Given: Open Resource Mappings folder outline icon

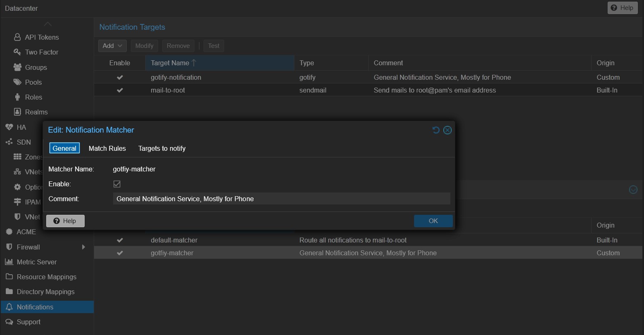Looking at the screenshot, I should [9, 277].
